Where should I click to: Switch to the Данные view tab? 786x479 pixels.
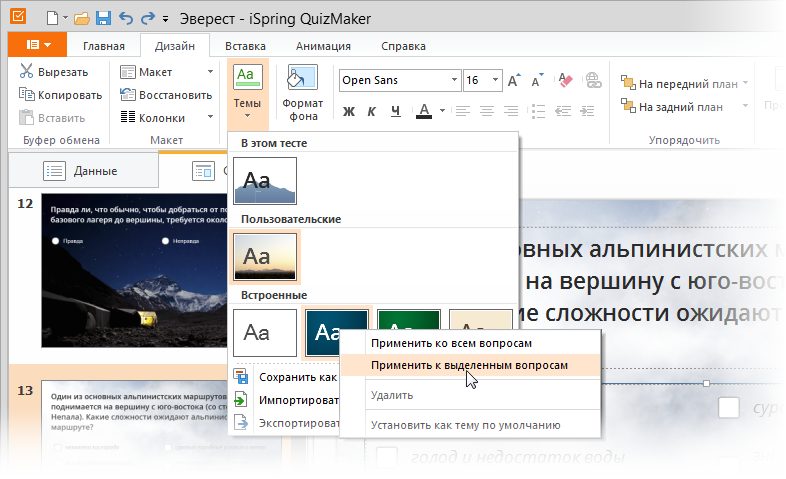pos(84,171)
